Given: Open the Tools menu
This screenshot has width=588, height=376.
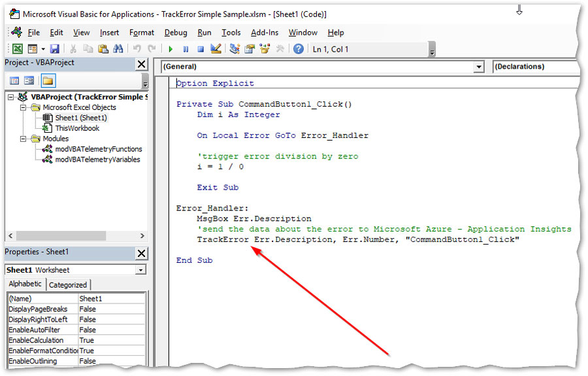Looking at the screenshot, I should point(231,33).
